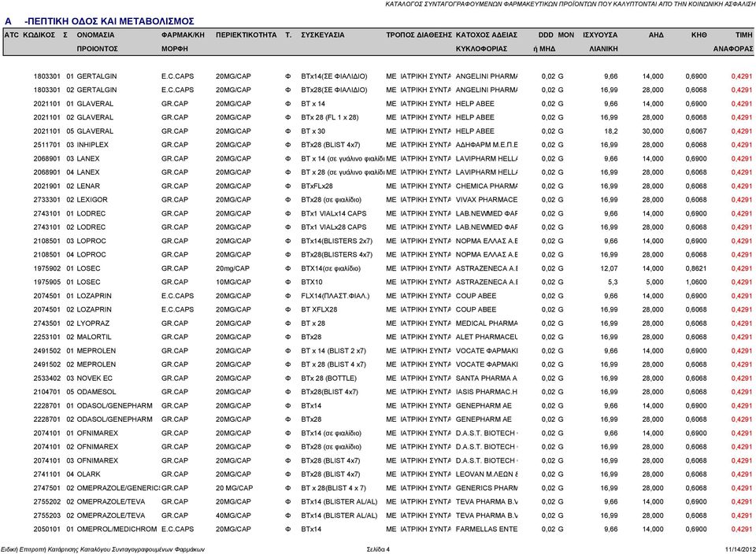Click the ΚΩΔΙΚΟΣ column header

click(x=39, y=35)
